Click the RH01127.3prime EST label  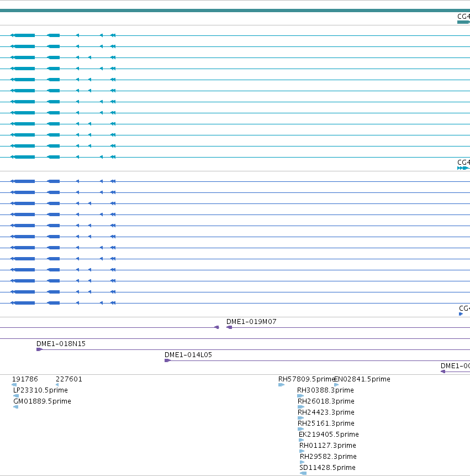click(x=328, y=446)
